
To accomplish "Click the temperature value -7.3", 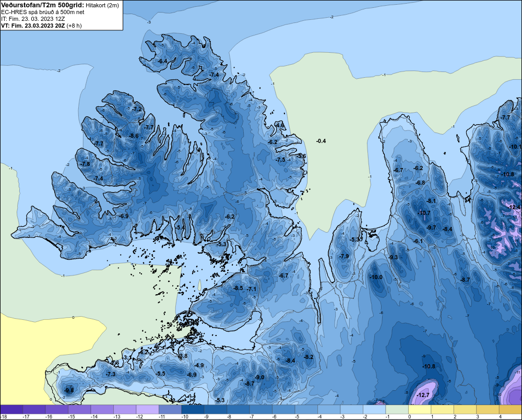I will tap(111, 375).
